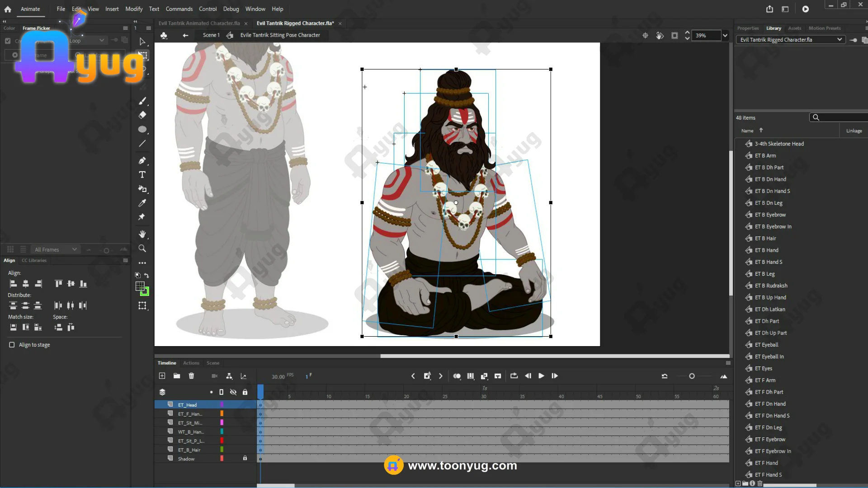The height and width of the screenshot is (488, 868).
Task: Switch to the Properties tab
Action: [748, 28]
